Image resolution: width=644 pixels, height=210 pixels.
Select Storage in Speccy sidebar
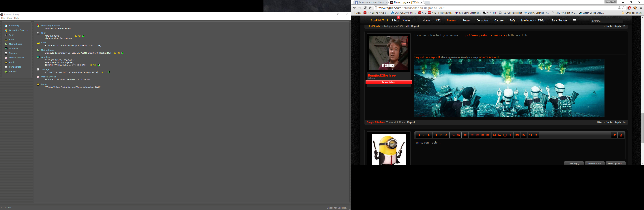point(13,53)
